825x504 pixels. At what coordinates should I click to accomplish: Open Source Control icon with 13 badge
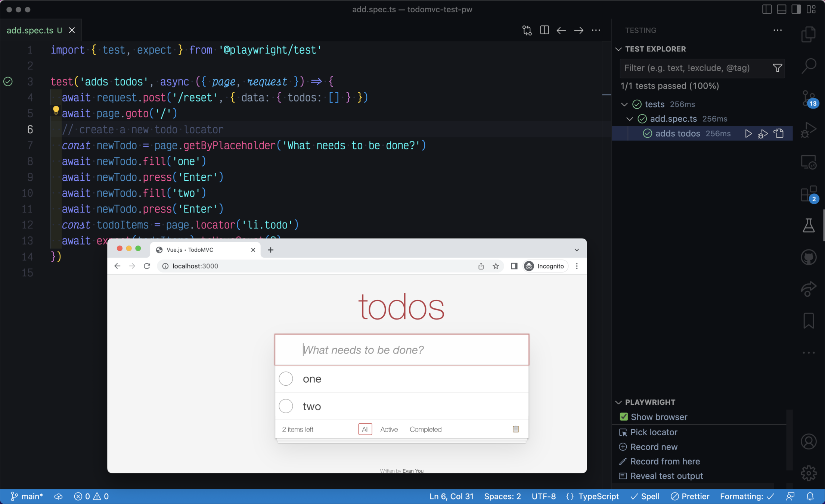pyautogui.click(x=809, y=99)
